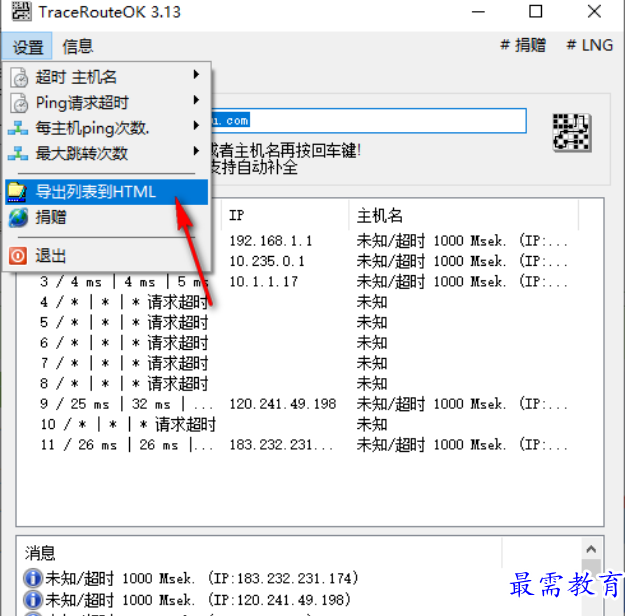Select the 每主机ping次数 menu entry
The height and width of the screenshot is (616, 631).
(x=107, y=128)
